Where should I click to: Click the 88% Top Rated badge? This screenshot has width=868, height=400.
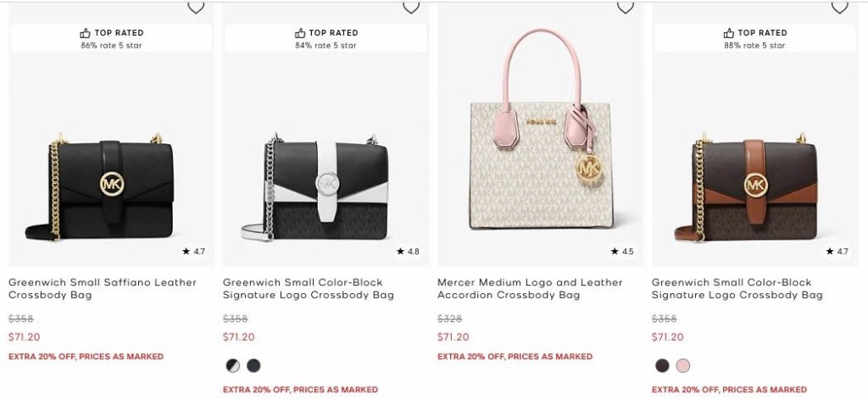(x=754, y=39)
